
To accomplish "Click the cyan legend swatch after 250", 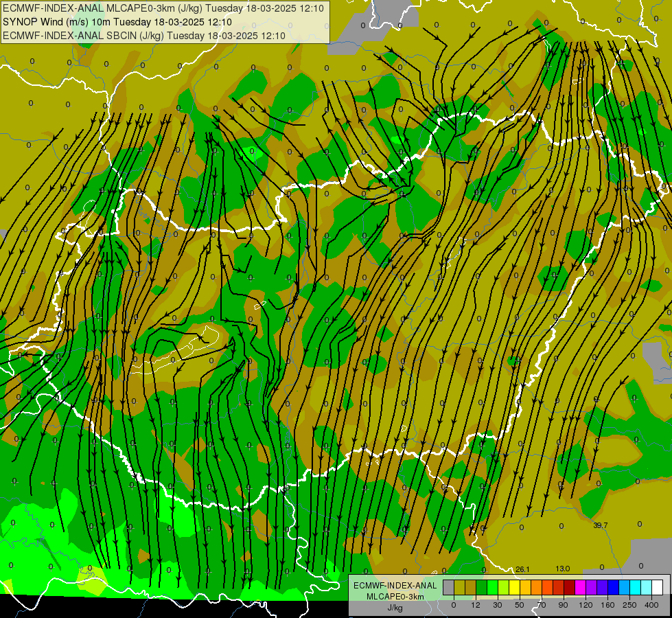I will (x=636, y=588).
